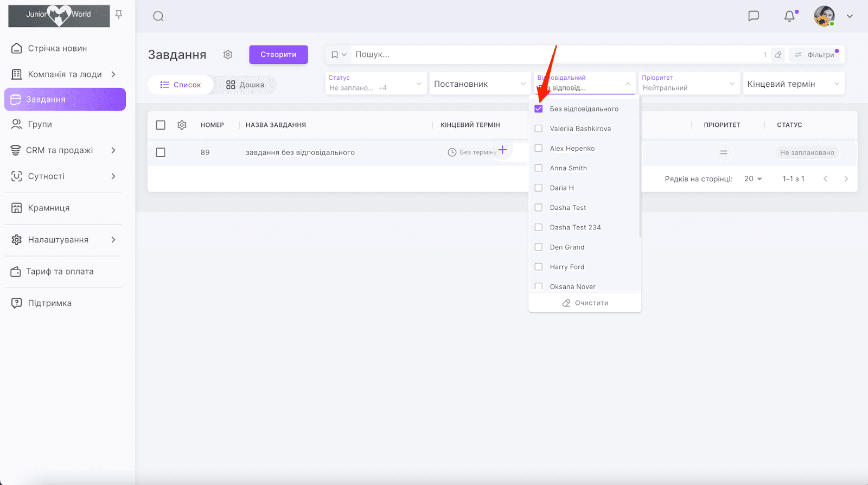Click the eraser icon in search bar
868x485 pixels.
coord(778,55)
